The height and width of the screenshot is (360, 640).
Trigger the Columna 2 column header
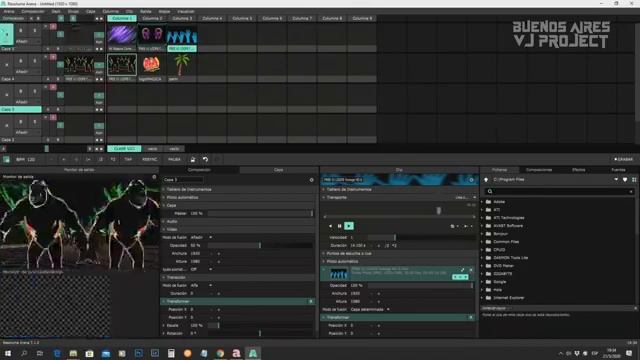pos(152,18)
